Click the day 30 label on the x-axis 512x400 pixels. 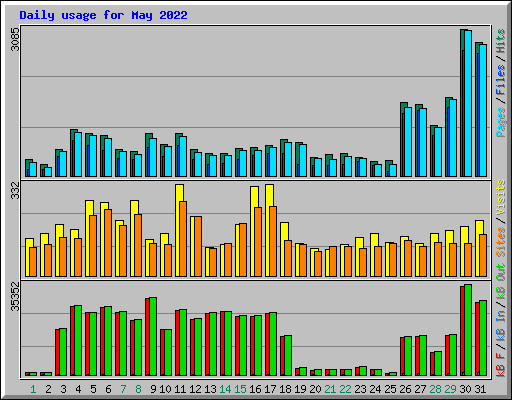tap(465, 389)
